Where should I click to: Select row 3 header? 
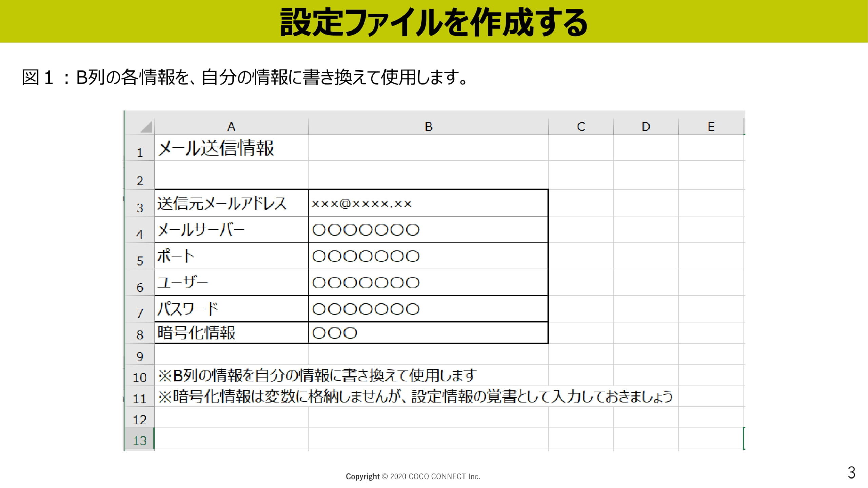[x=140, y=203]
